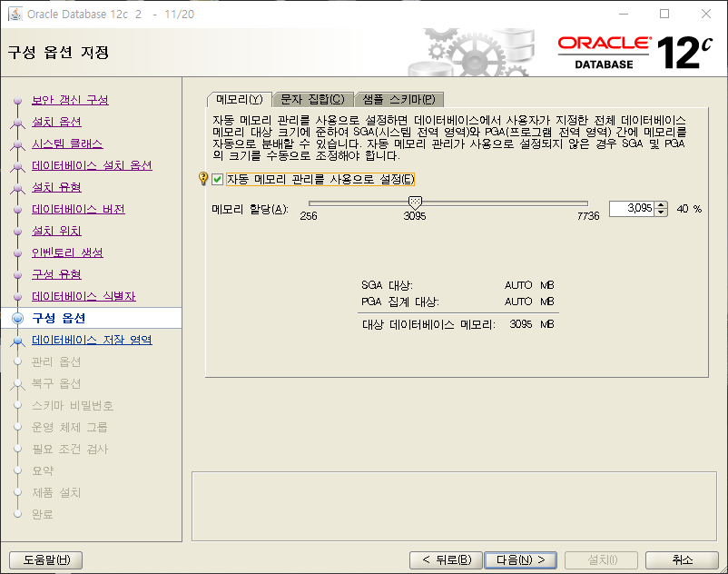The height and width of the screenshot is (574, 728).
Task: Go to 인벤토리 생성 step
Action: tap(67, 252)
